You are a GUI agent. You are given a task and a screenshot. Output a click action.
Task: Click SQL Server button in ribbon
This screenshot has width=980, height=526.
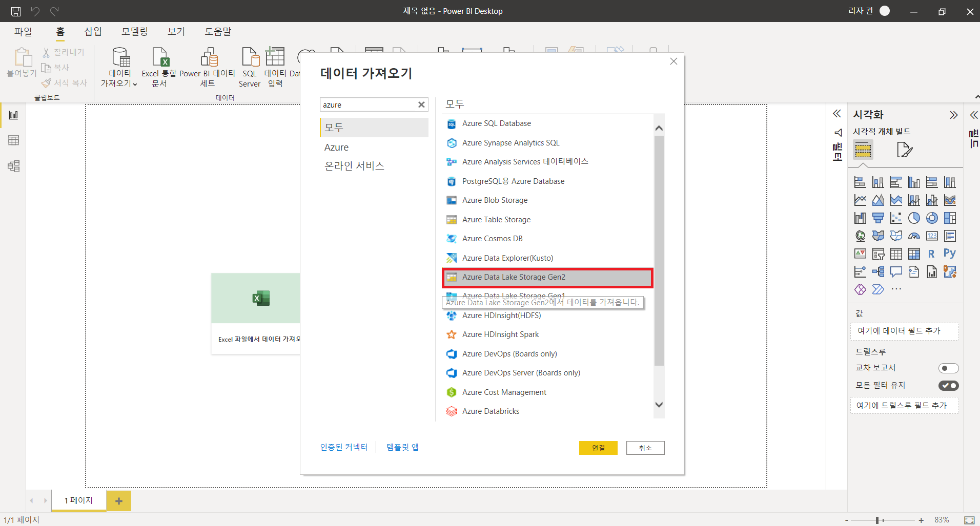point(250,67)
